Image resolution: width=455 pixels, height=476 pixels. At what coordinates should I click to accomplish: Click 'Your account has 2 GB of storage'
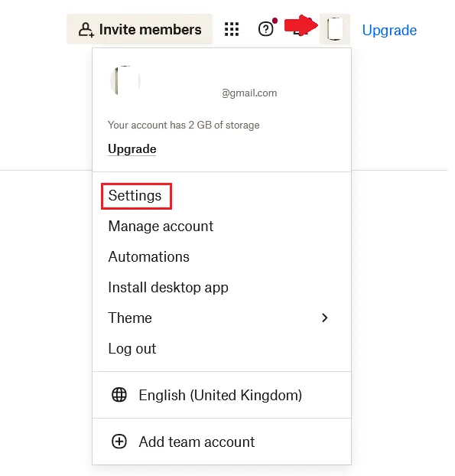click(184, 125)
